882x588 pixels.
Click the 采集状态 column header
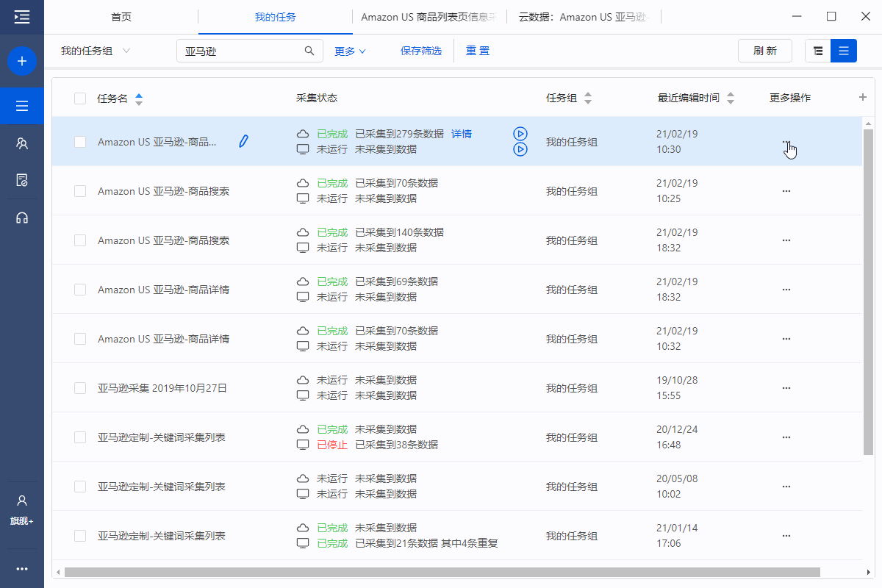(317, 98)
